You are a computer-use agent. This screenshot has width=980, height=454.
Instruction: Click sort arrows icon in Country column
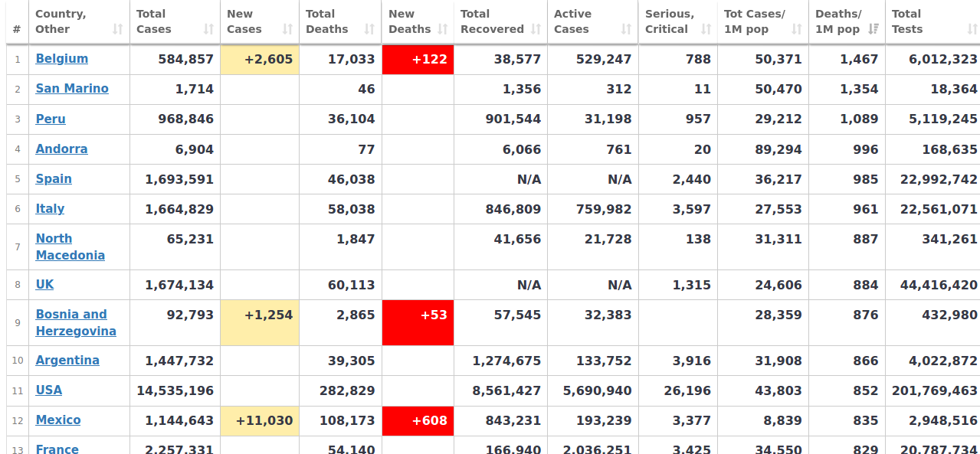[x=117, y=29]
